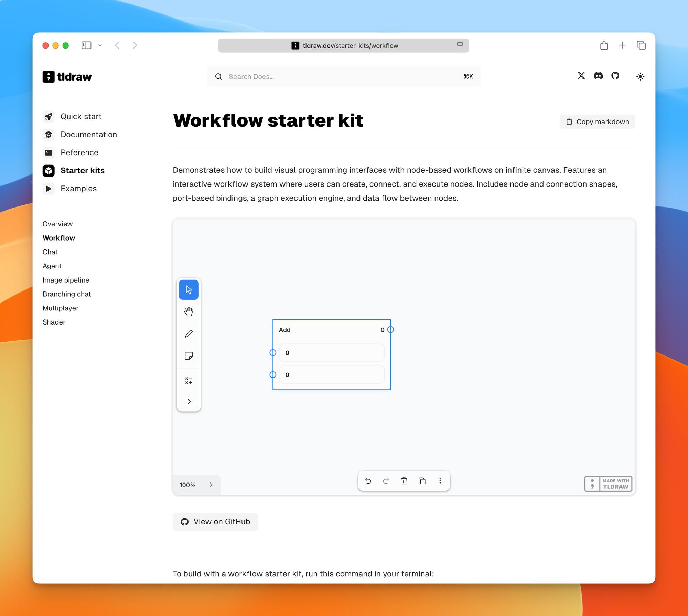Open the more options vertical dots menu

(x=440, y=481)
